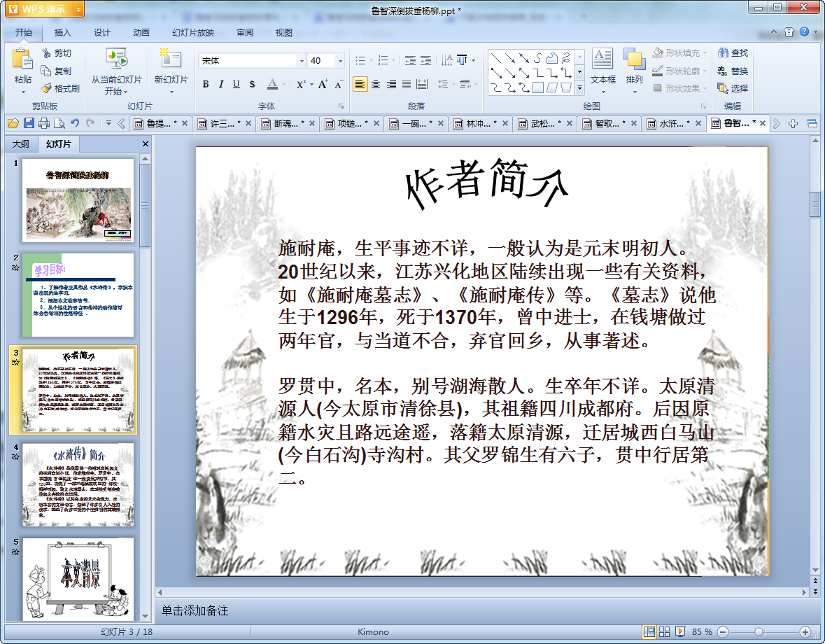Click the Cut (剪切) icon
Screen dimensions: 825x644
(x=47, y=53)
